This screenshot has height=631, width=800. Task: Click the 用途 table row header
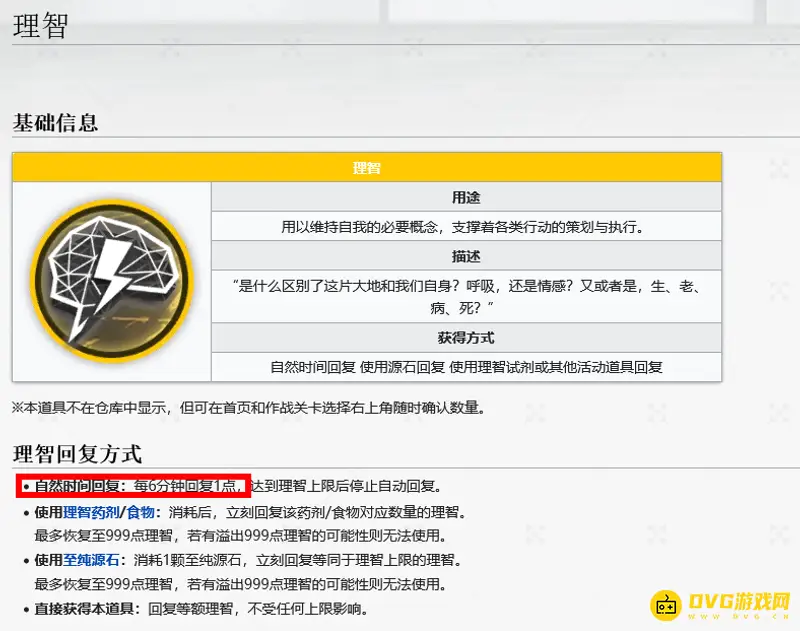tap(466, 197)
